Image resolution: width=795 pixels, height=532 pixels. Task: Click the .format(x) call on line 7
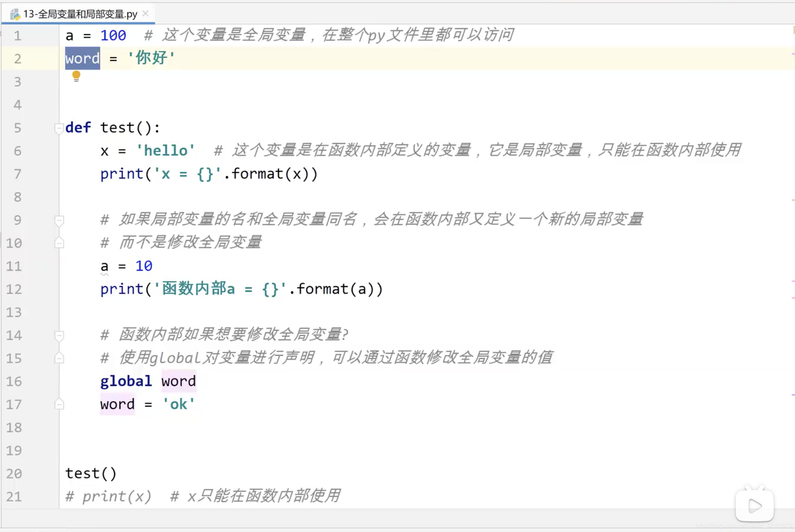(x=271, y=174)
